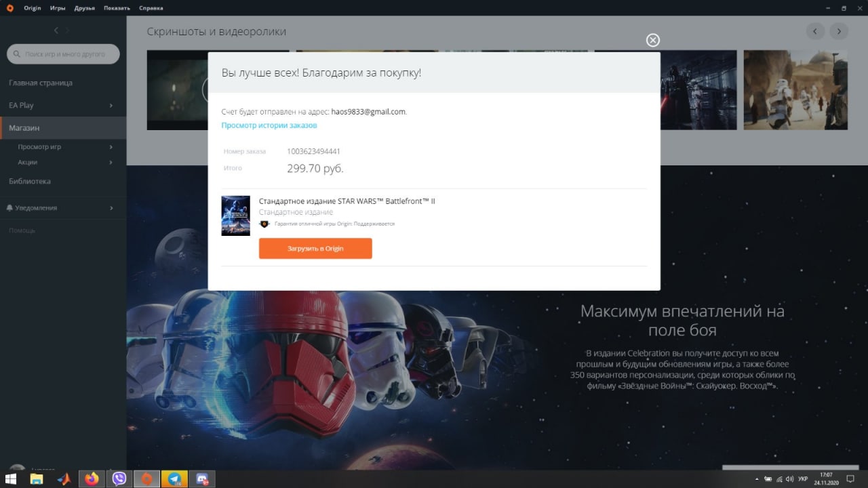The height and width of the screenshot is (488, 868).
Task: Open the Darth Vader hangar screenshot
Action: [698, 90]
